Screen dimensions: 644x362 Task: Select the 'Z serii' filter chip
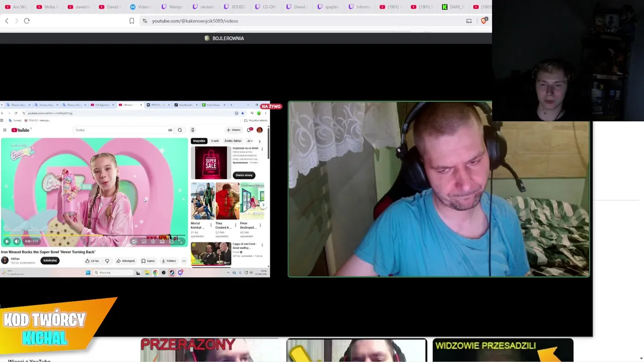pos(215,141)
